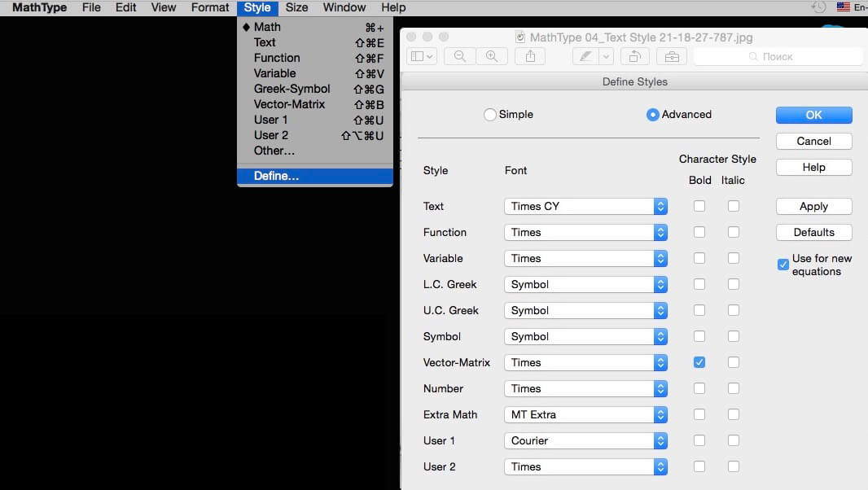Click the share icon in Preview toolbar
Viewport: 868px width, 490px height.
[x=530, y=56]
